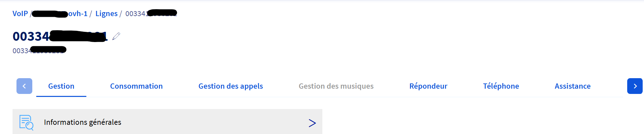Open the Consommation tab
Viewport: 644px width, 134px height.
tap(136, 86)
